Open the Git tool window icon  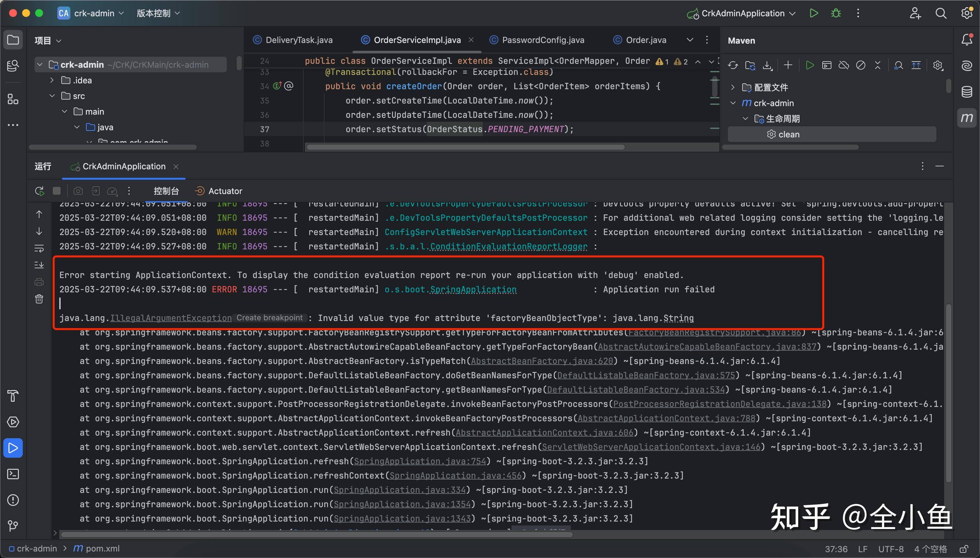pos(13,526)
